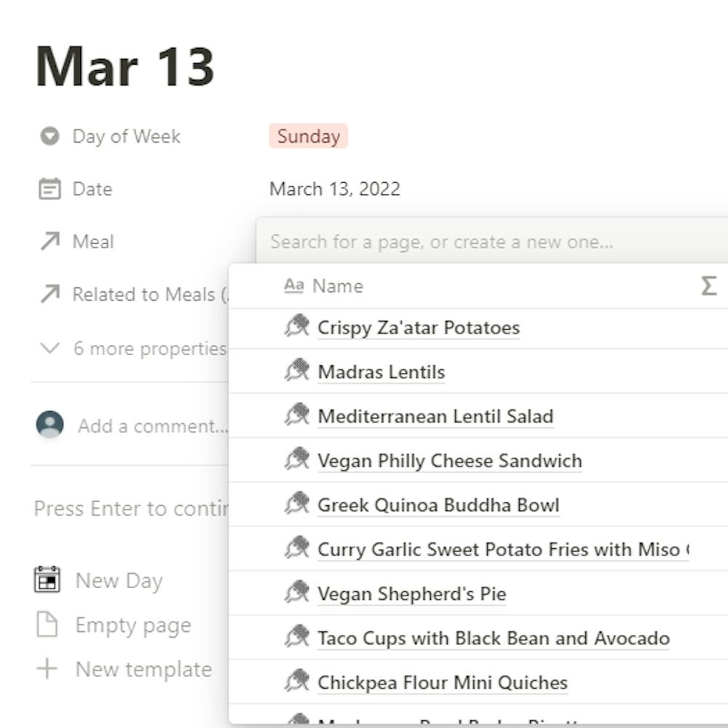This screenshot has width=728, height=728.
Task: Click the Day of Week select icon
Action: point(50,136)
